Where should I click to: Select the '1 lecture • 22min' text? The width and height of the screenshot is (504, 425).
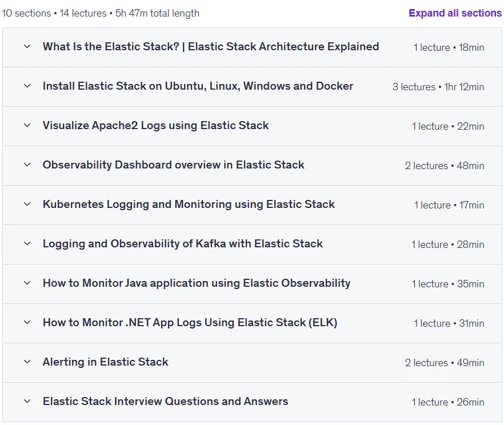pyautogui.click(x=448, y=126)
